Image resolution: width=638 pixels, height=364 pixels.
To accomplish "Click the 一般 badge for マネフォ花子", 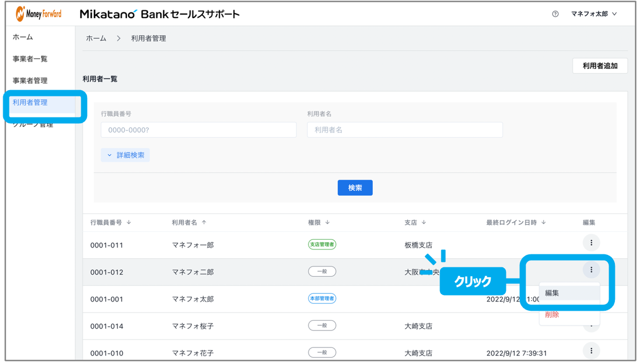I will tap(322, 352).
